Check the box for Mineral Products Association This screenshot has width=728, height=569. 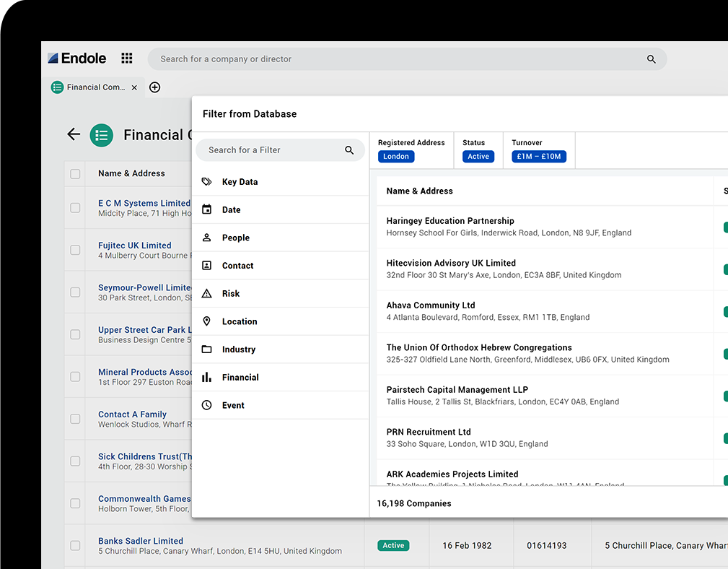tap(75, 377)
